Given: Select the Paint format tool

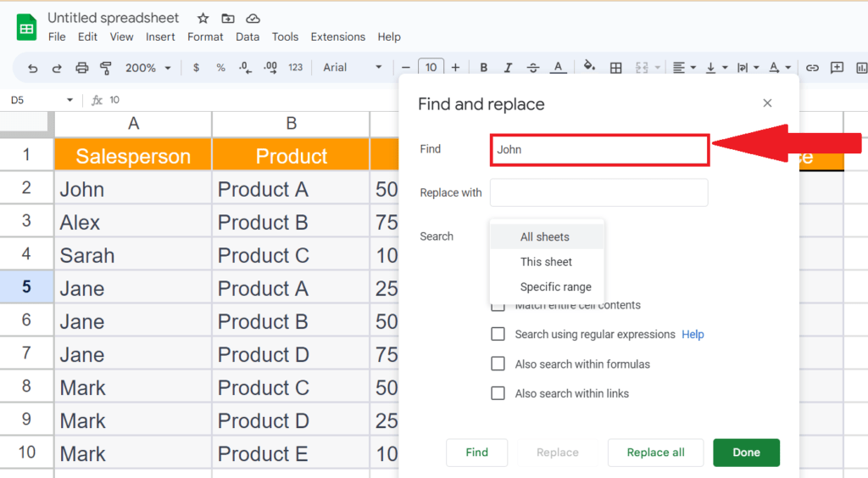Looking at the screenshot, I should (105, 68).
